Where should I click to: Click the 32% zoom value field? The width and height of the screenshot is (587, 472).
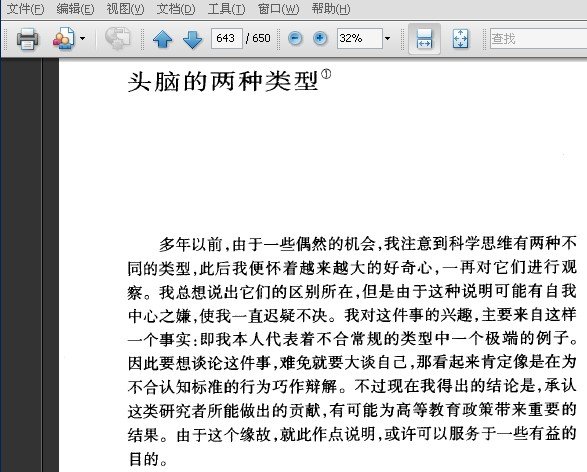pos(360,38)
